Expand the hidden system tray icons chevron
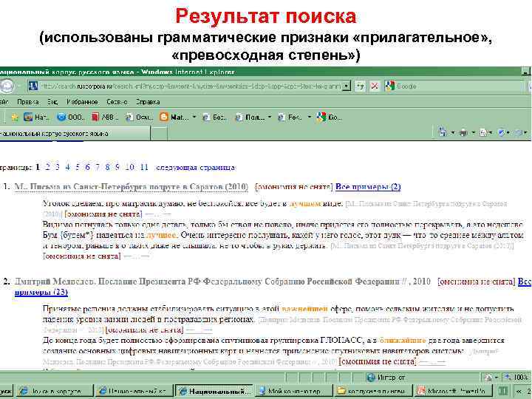Screen dimensions: 532x399 point(519,392)
